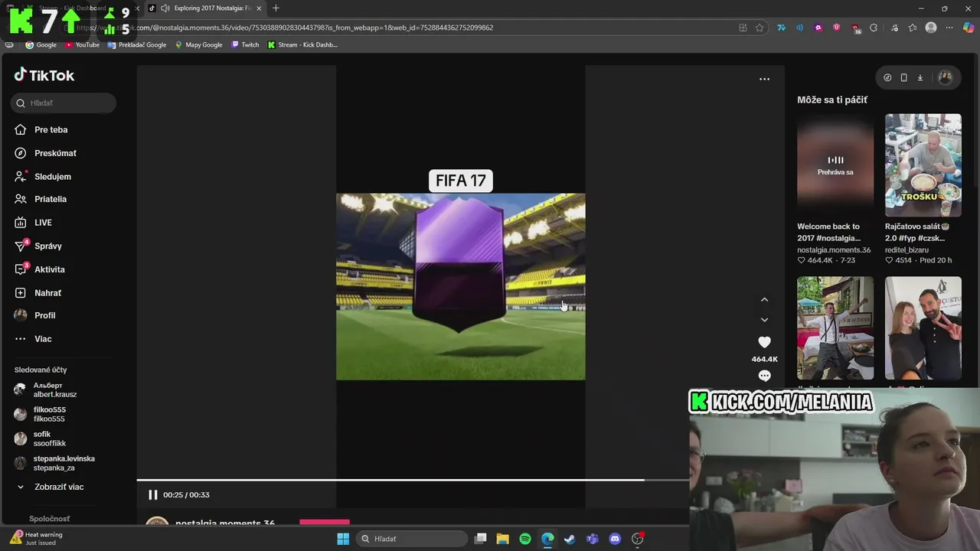Viewport: 980px width, 551px height.
Task: Open Spotify from the taskbar
Action: coord(525,539)
